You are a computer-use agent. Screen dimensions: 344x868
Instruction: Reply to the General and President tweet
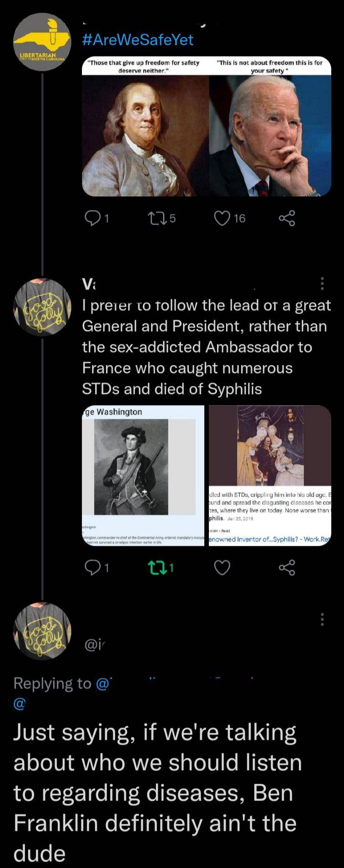93,567
